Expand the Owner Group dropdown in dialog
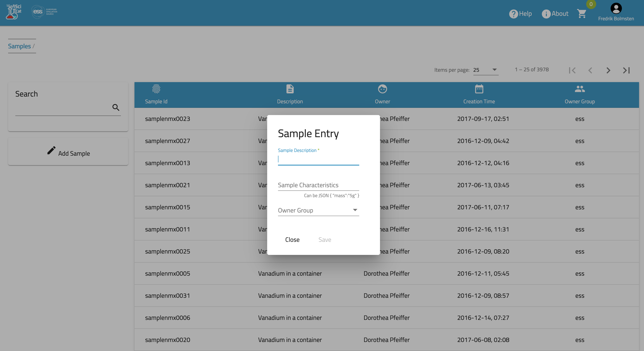 click(x=318, y=210)
